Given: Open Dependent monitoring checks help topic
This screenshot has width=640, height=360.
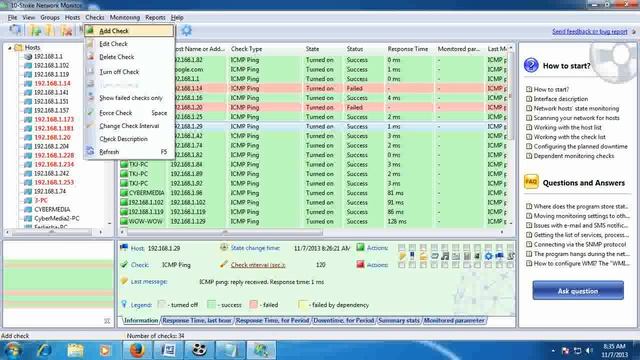Looking at the screenshot, I should pos(573,156).
